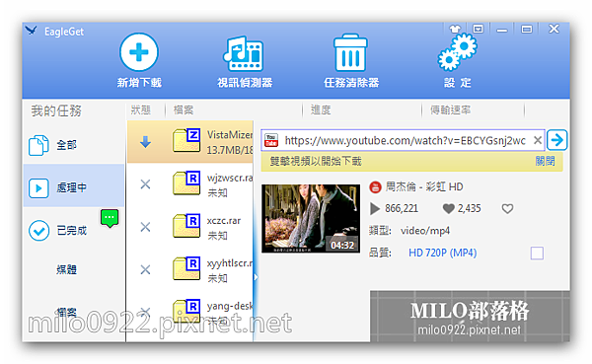Click the 周杰倫 video thumbnail
This screenshot has width=592, height=364.
[311, 219]
